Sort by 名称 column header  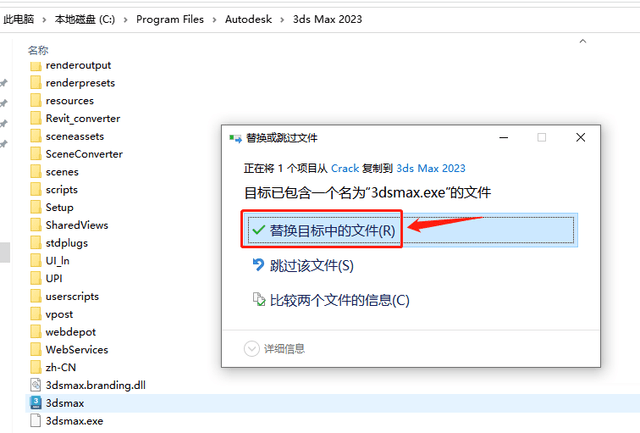click(38, 49)
